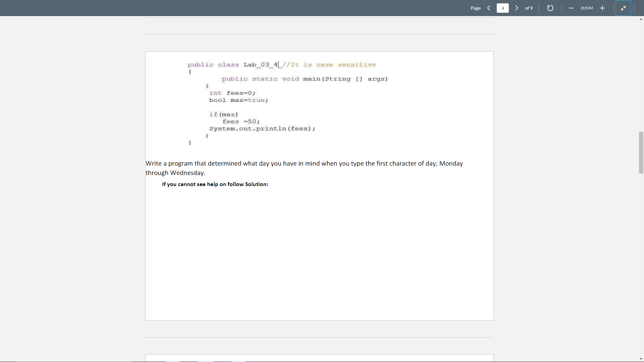Click the 'Page' label in toolbar
Image resolution: width=644 pixels, height=362 pixels.
point(476,8)
